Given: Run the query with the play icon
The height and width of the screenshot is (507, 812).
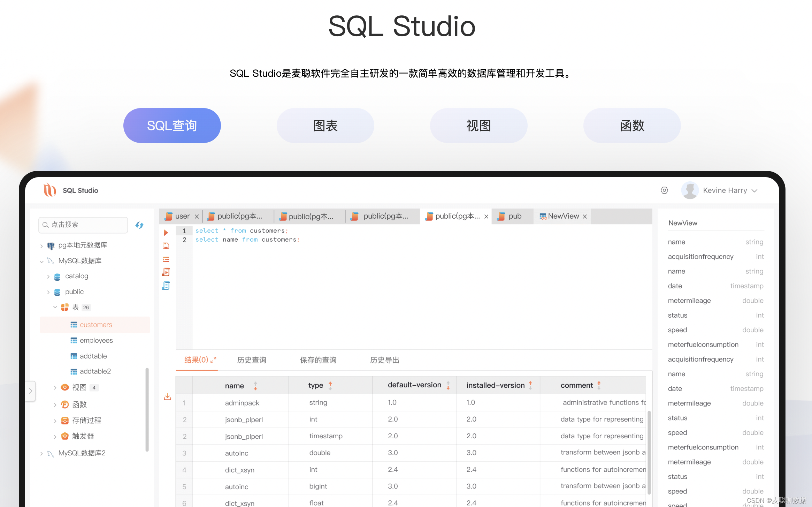Looking at the screenshot, I should 166,233.
